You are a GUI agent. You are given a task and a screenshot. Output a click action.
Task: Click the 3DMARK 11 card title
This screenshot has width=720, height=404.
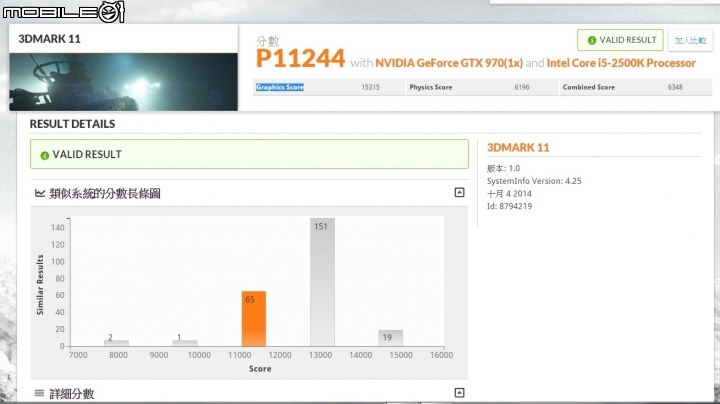tap(50, 39)
